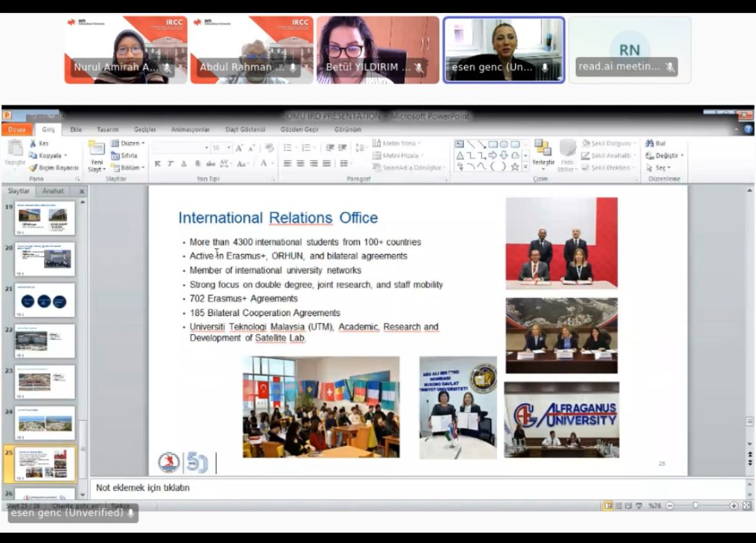Toggle italic (T) formatting
This screenshot has width=756, height=543.
pos(170,164)
